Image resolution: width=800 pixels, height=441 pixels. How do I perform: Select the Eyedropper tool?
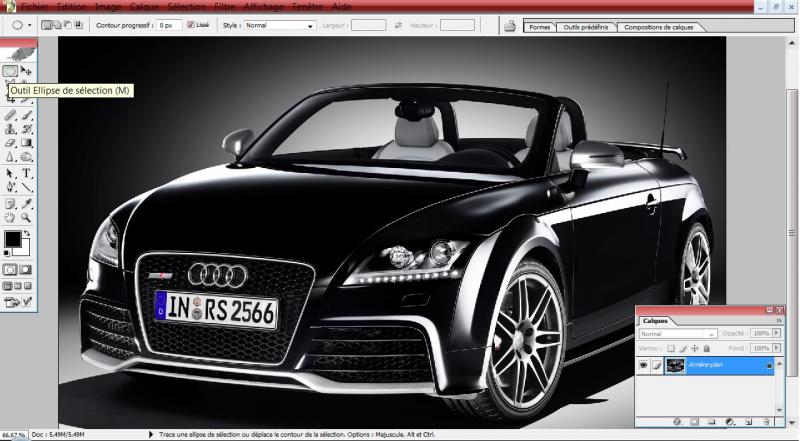(x=27, y=204)
